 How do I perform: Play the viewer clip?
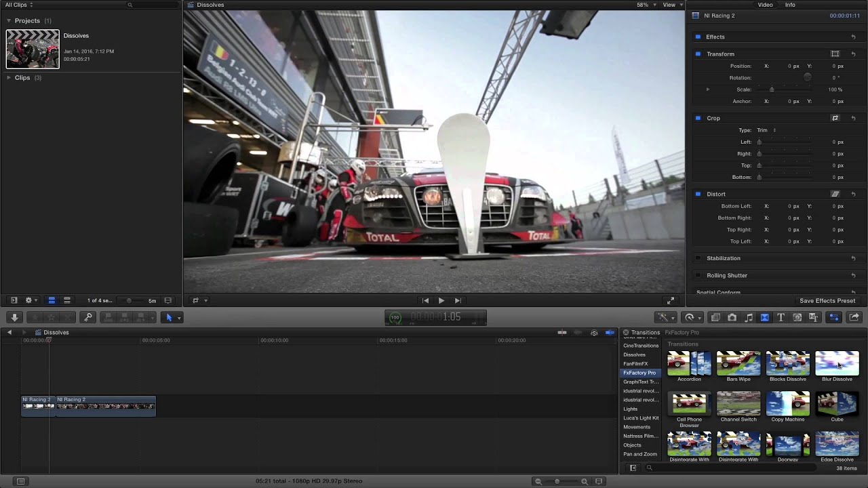[x=441, y=300]
